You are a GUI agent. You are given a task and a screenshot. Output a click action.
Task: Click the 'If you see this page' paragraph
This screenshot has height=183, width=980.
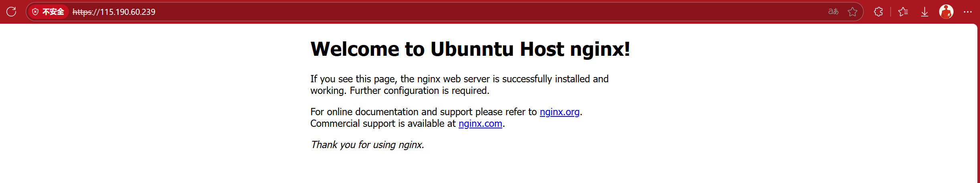click(459, 85)
